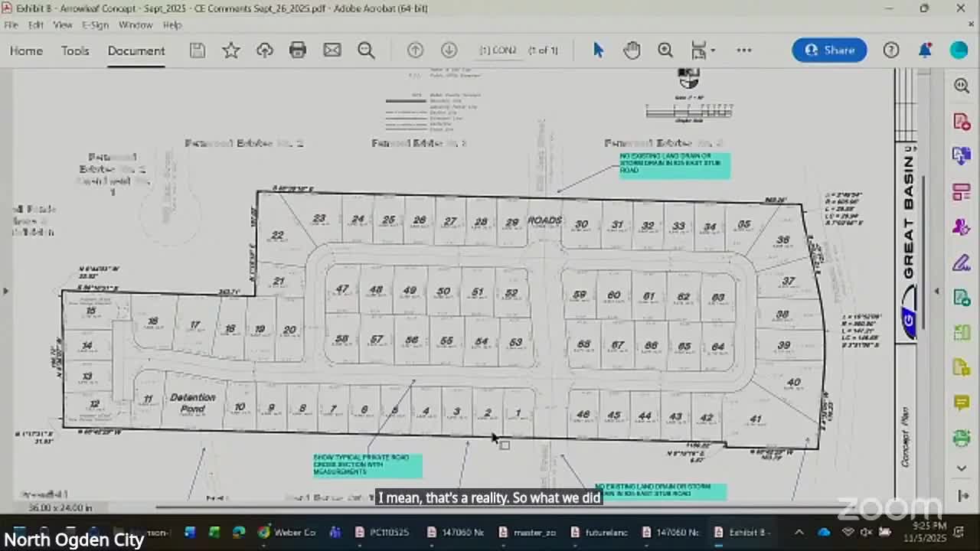
Task: Go to the next page with the down arrow
Action: 449,50
